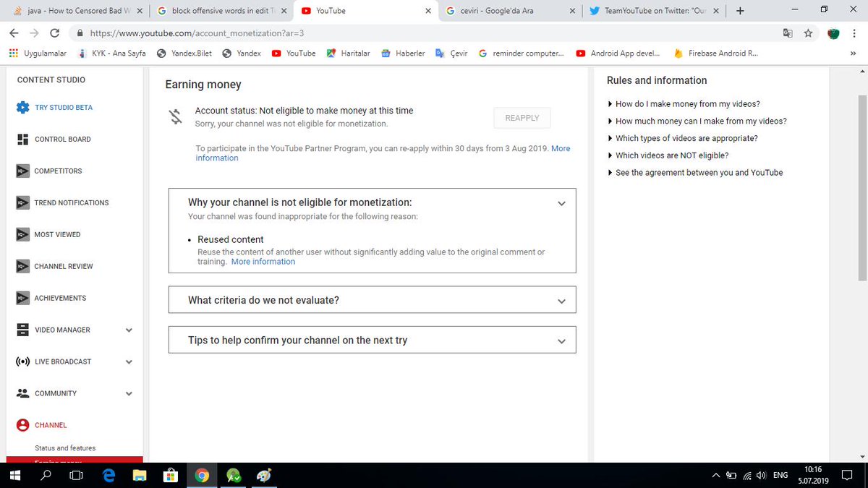
Task: Open the notification center icon
Action: (x=846, y=475)
